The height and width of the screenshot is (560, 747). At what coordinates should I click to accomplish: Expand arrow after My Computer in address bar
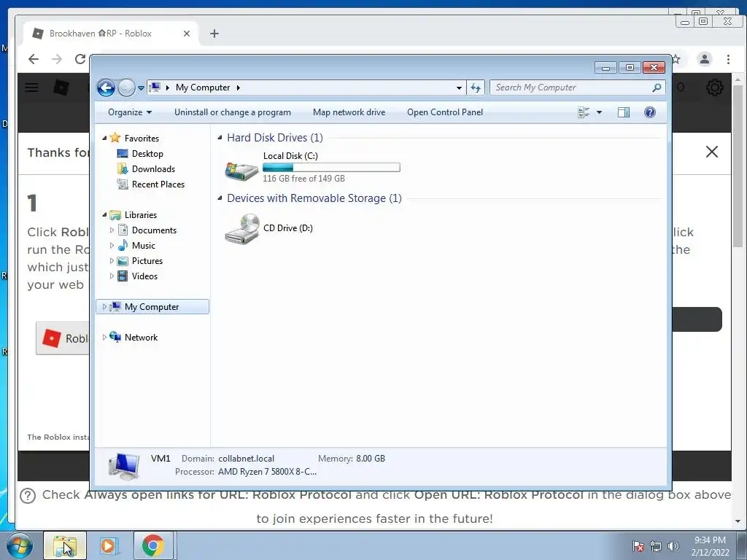click(239, 87)
